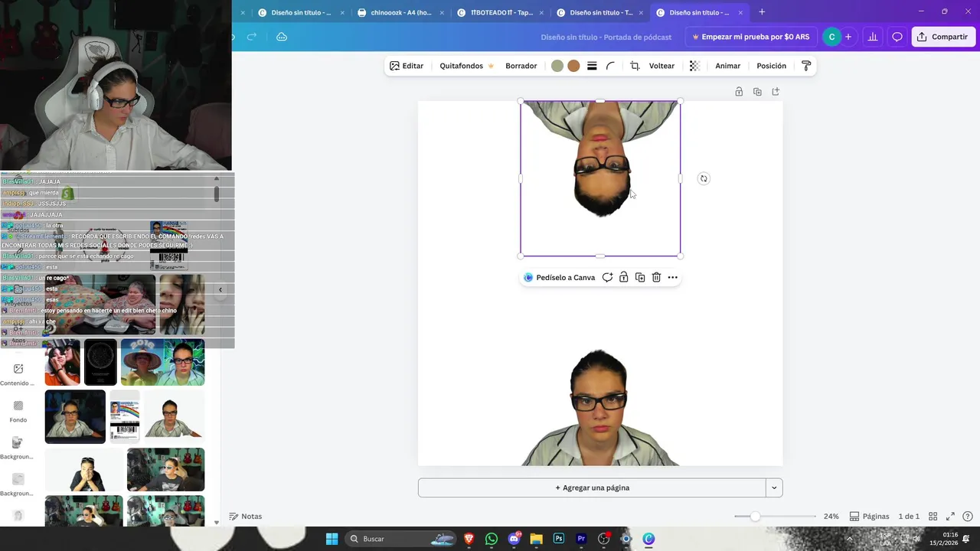The width and height of the screenshot is (980, 551).
Task: Open the Páginas view
Action: [869, 517]
